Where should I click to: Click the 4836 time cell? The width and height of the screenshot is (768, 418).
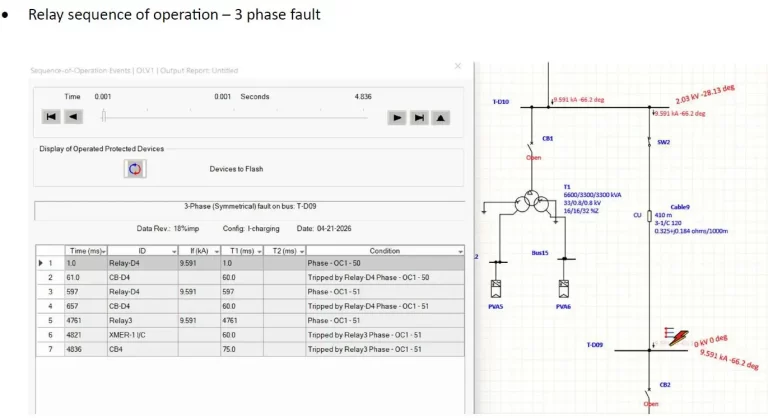point(86,349)
